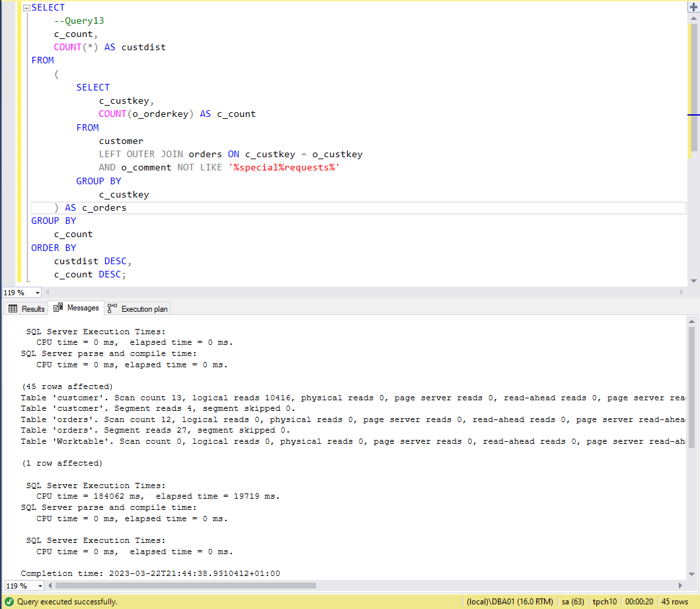Click the editor scrollbar down arrow

pos(693,281)
